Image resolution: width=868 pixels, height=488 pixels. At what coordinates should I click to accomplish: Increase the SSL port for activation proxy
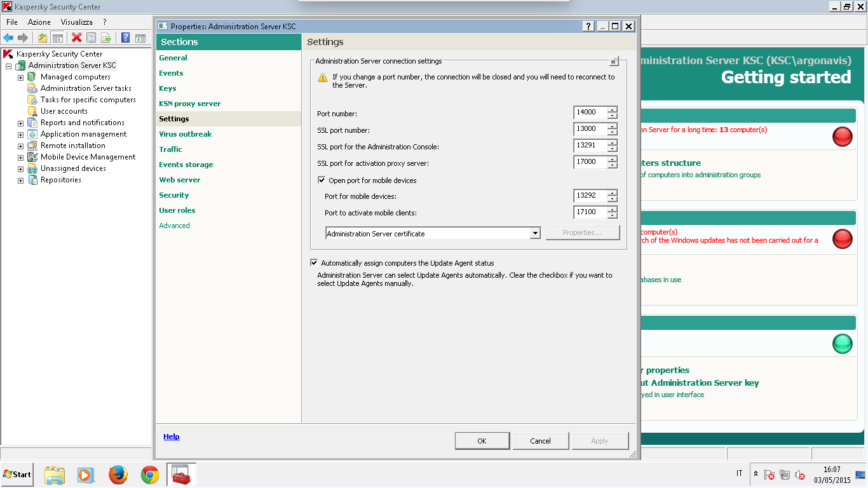pos(613,159)
